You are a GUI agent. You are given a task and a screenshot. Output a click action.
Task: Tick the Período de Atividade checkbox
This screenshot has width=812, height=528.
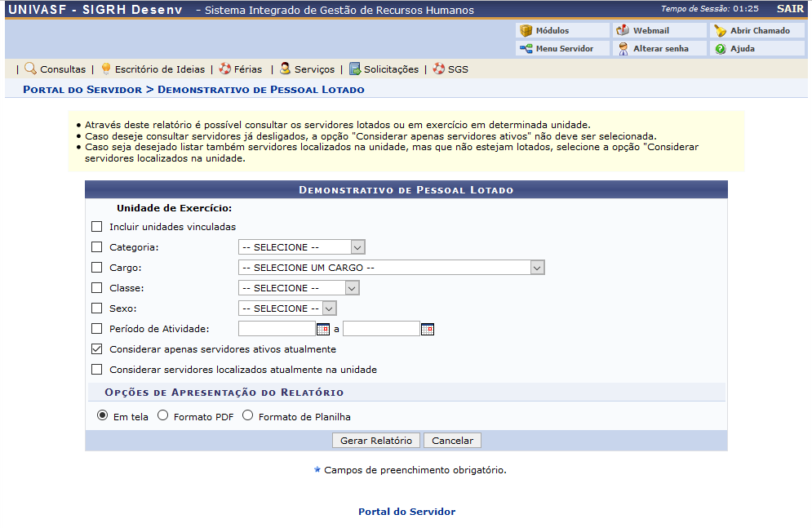[x=97, y=329]
